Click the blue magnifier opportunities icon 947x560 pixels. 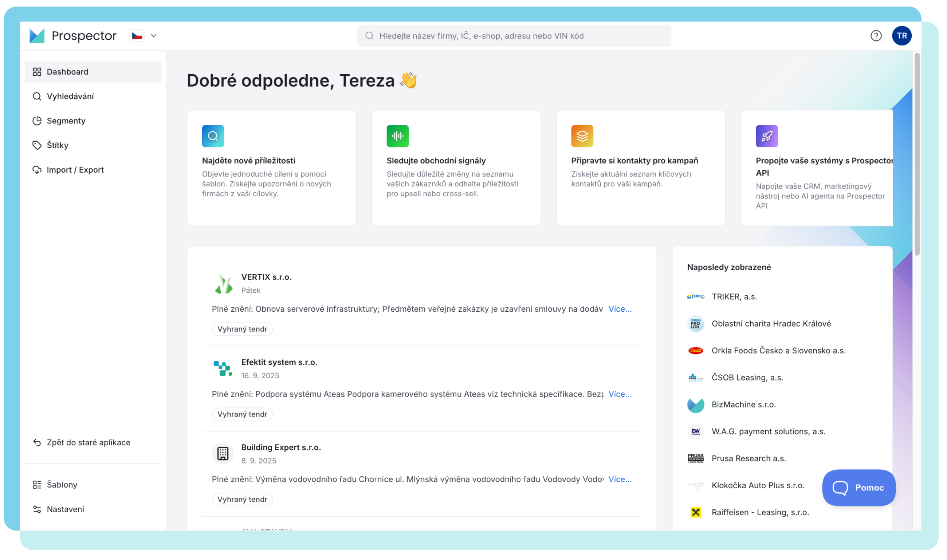coord(213,136)
